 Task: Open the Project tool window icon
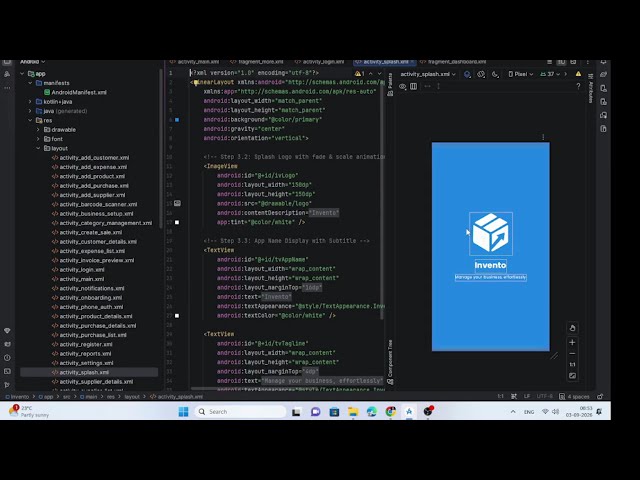pos(7,62)
